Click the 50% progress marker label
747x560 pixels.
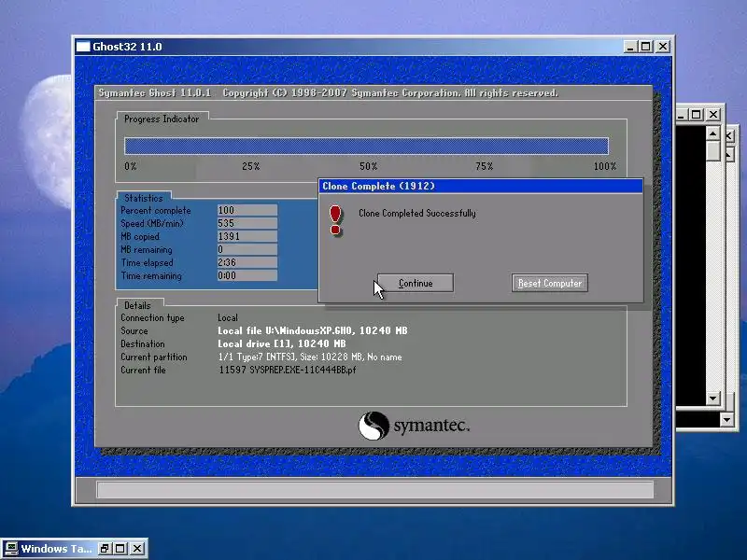[368, 166]
